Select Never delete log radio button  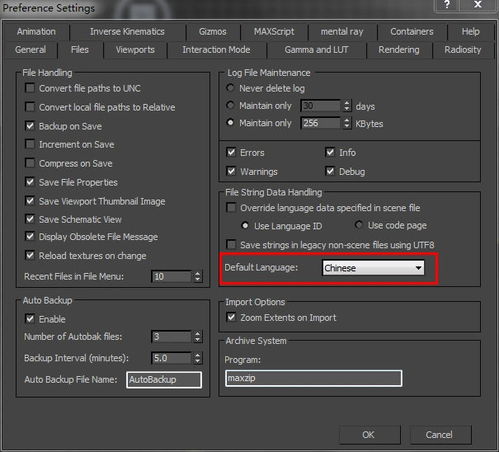230,88
